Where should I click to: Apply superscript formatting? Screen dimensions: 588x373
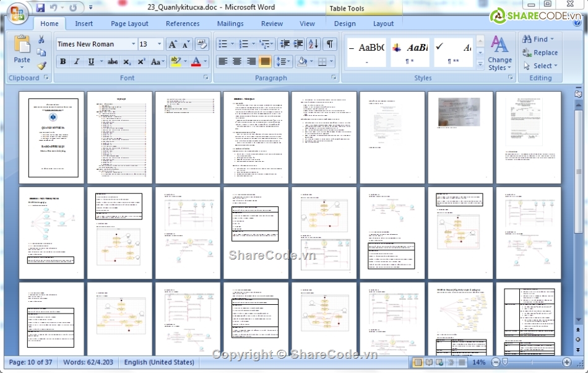click(141, 61)
